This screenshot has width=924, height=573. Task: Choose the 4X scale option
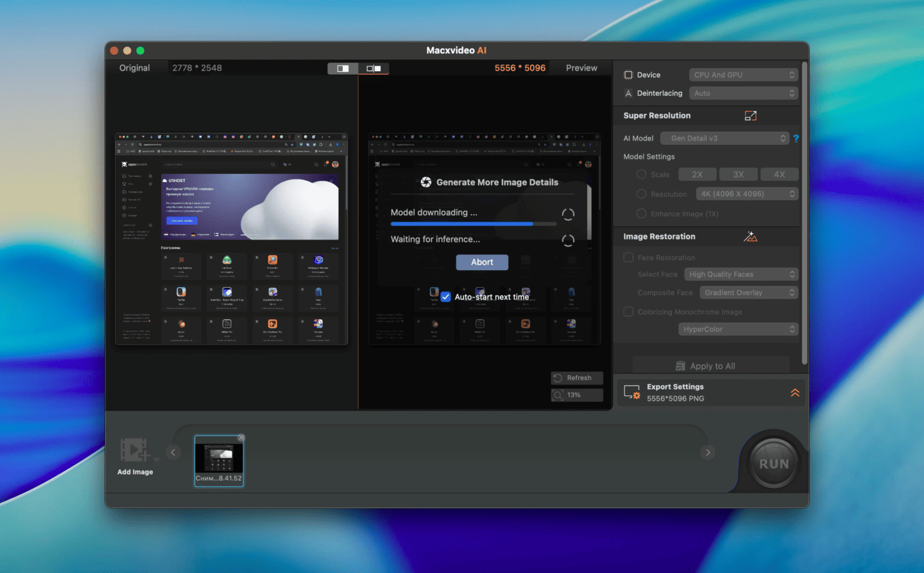[779, 174]
